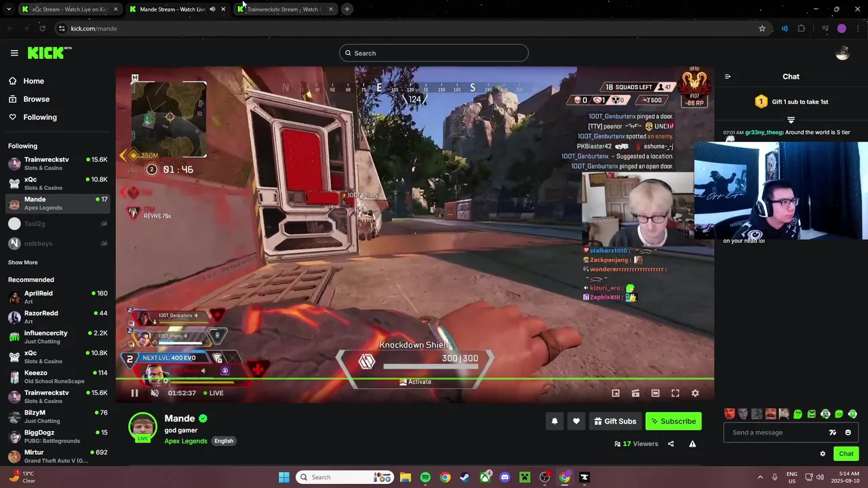Reload the Kick page
868x488 pixels.
click(42, 28)
